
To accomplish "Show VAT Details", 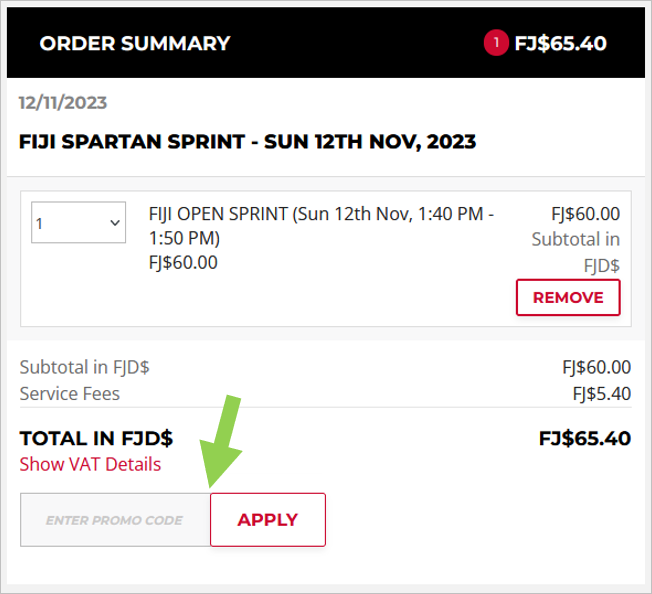I will tap(90, 464).
